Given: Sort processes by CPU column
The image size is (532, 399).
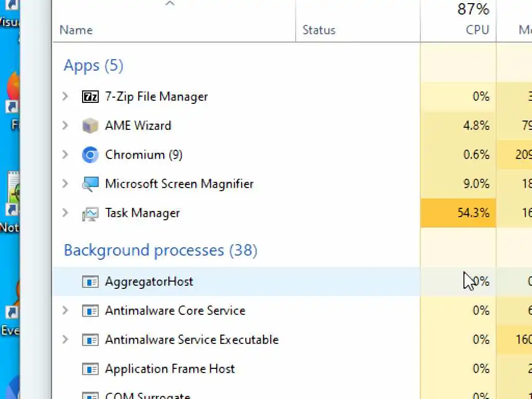Looking at the screenshot, I should click(477, 30).
